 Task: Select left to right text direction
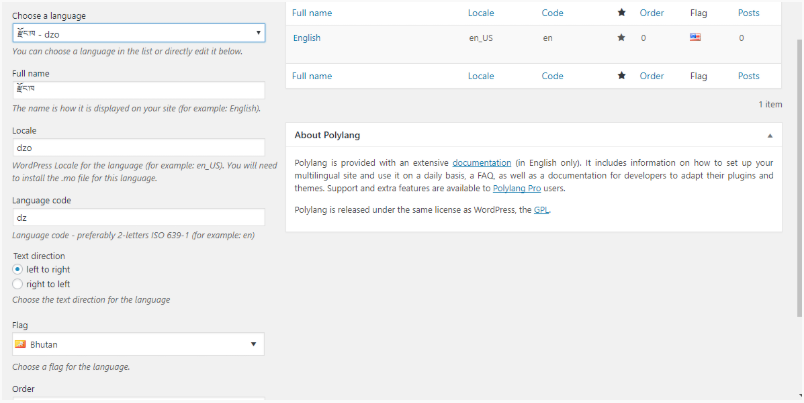(17, 270)
